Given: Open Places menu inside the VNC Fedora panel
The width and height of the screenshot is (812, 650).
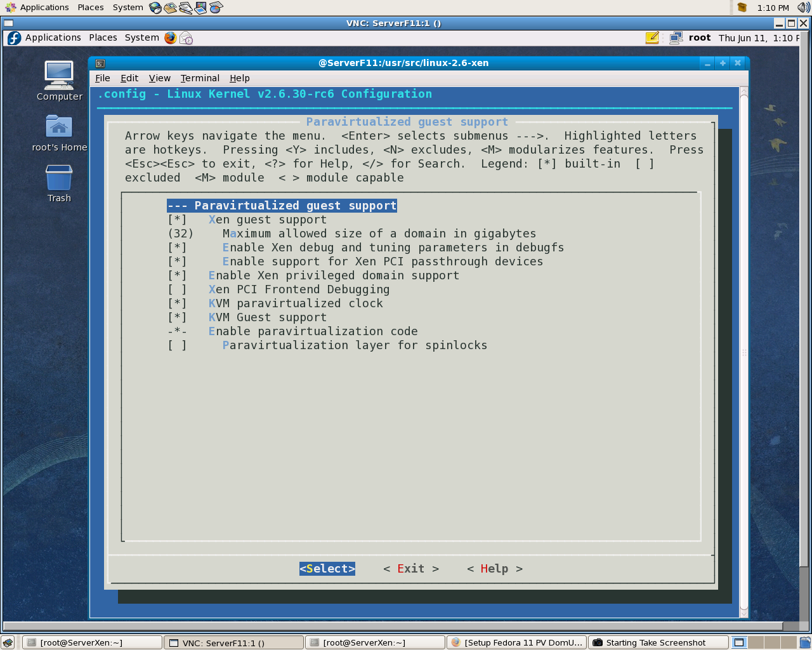Looking at the screenshot, I should click(x=103, y=38).
